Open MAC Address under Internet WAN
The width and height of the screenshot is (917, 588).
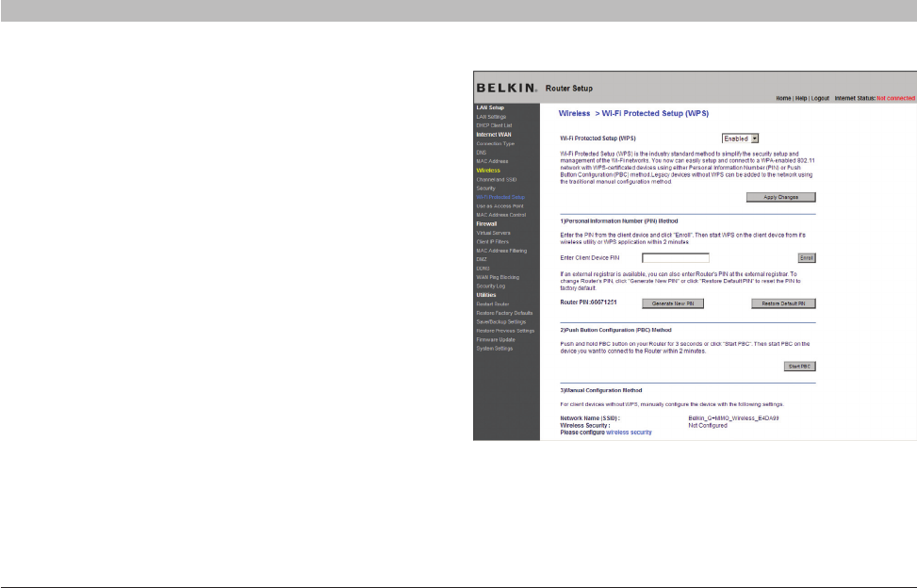coord(492,161)
